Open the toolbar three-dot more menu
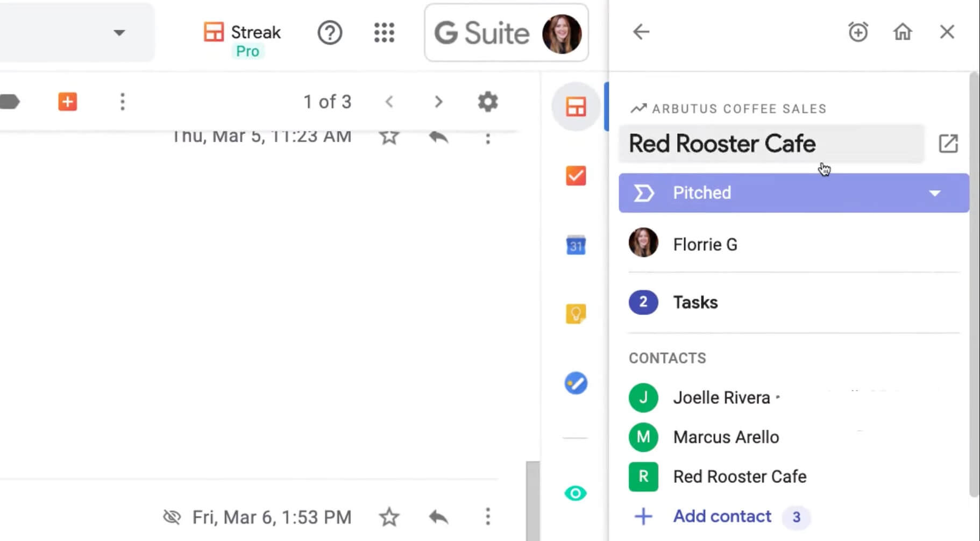The image size is (980, 541). pos(122,102)
